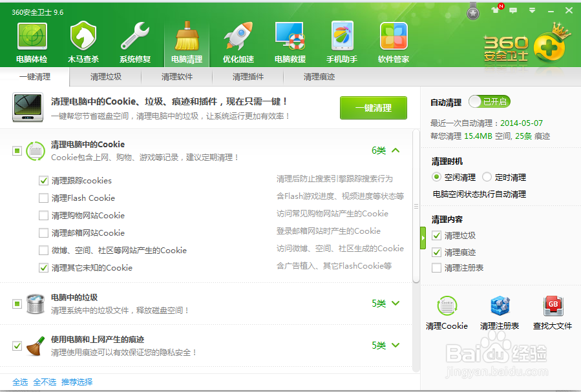Viewport: 581px width, 392px height.
Task: Open 手机助手 phone icon
Action: [x=342, y=42]
